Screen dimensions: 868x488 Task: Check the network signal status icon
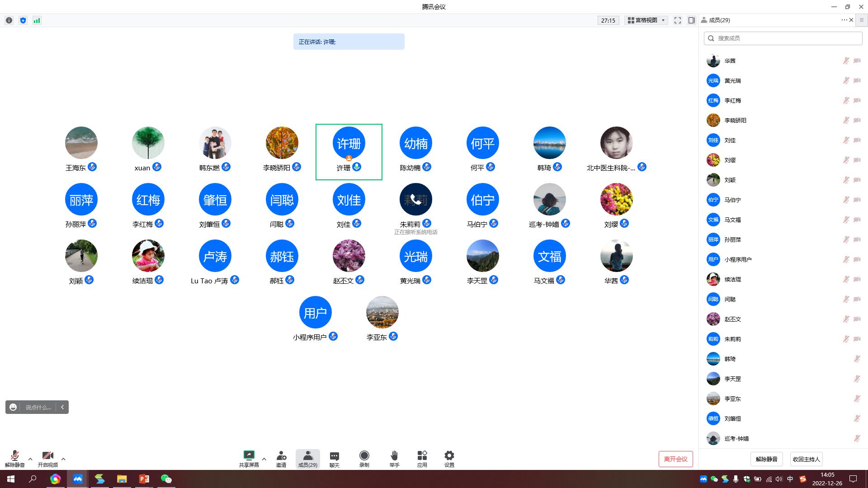pos(37,20)
